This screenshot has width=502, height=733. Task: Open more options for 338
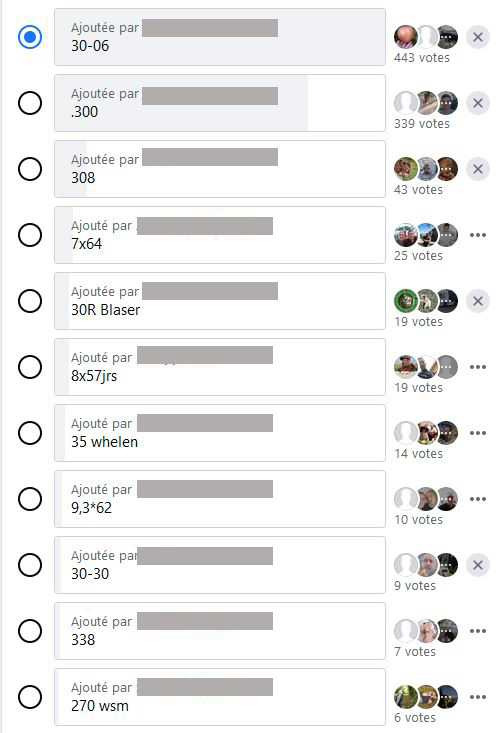(478, 631)
